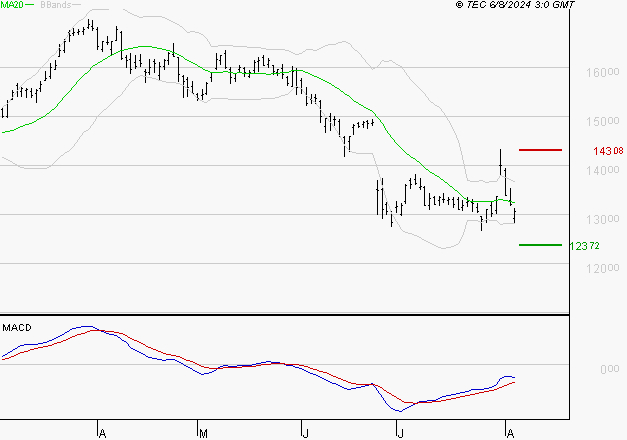Click the green 123.72 support value
Viewport: 627px width, 440px height.
click(x=584, y=246)
